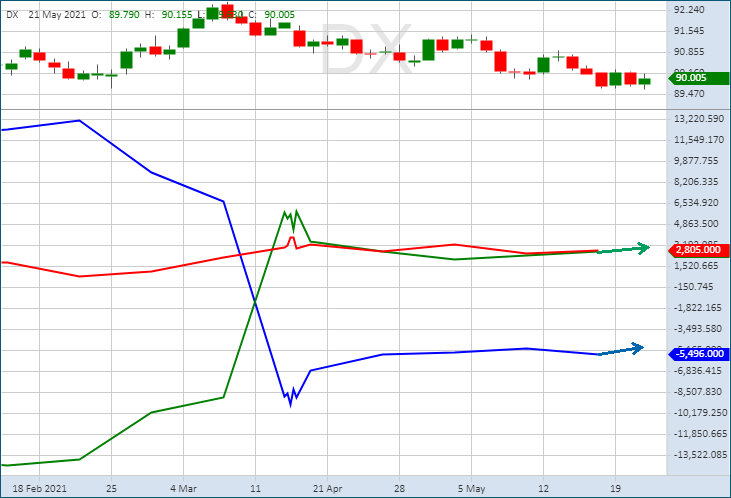The width and height of the screenshot is (731, 498).
Task: Click the 92.240 price scale label
Action: point(690,10)
